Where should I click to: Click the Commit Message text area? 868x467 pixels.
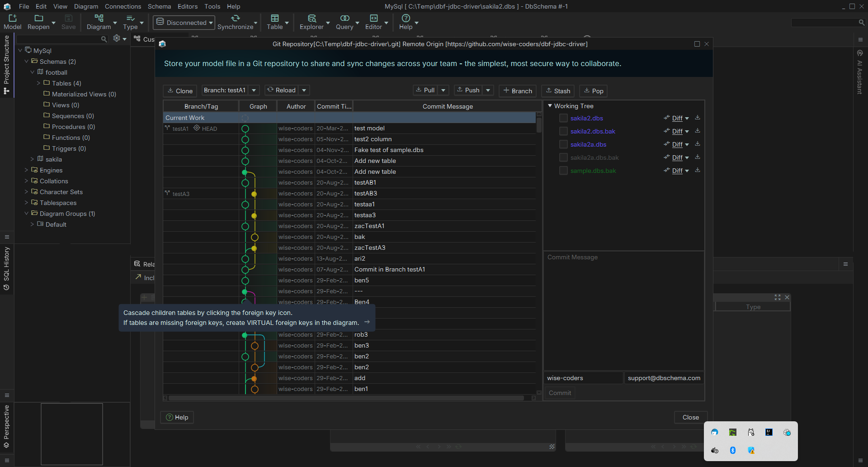623,310
